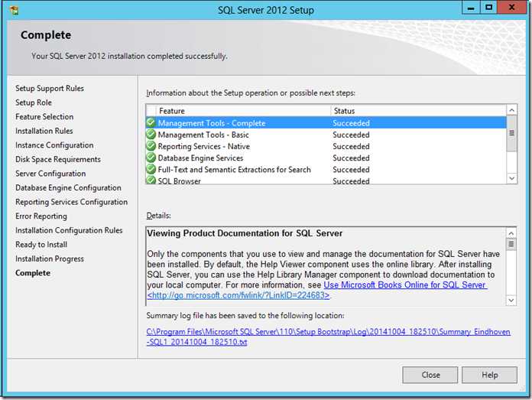The width and height of the screenshot is (532, 400).
Task: Open Use Microsoft Books Online for SQL Server link
Action: coord(405,285)
